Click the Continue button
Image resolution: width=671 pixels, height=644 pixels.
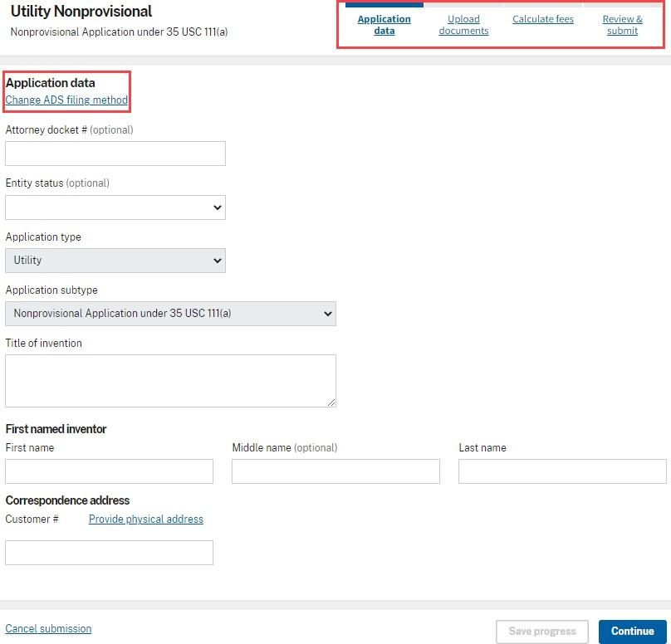point(633,632)
